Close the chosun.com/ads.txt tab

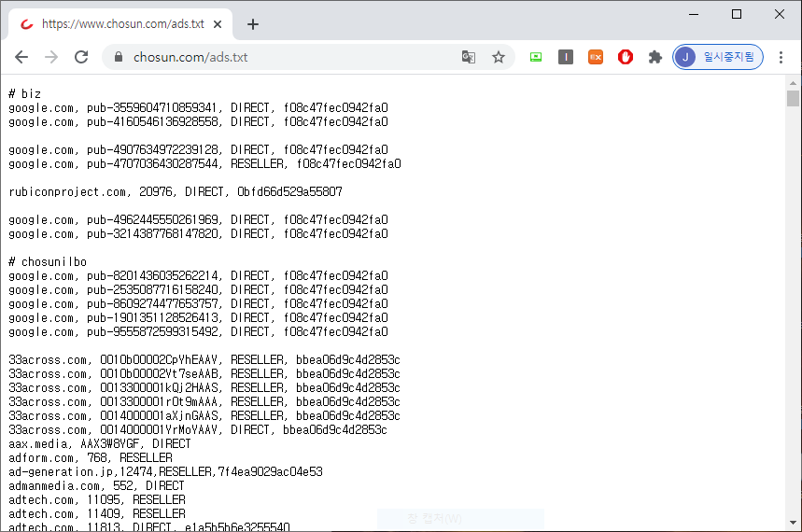click(x=218, y=24)
